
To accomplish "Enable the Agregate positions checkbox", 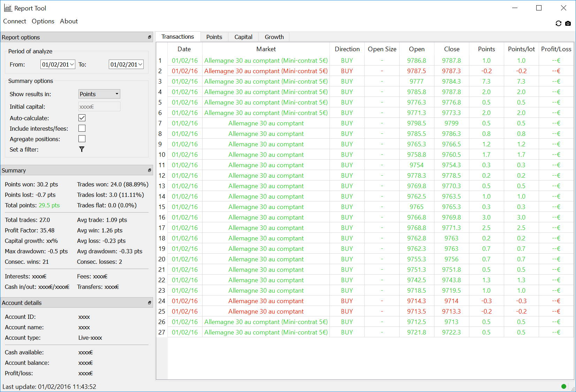I will click(82, 139).
